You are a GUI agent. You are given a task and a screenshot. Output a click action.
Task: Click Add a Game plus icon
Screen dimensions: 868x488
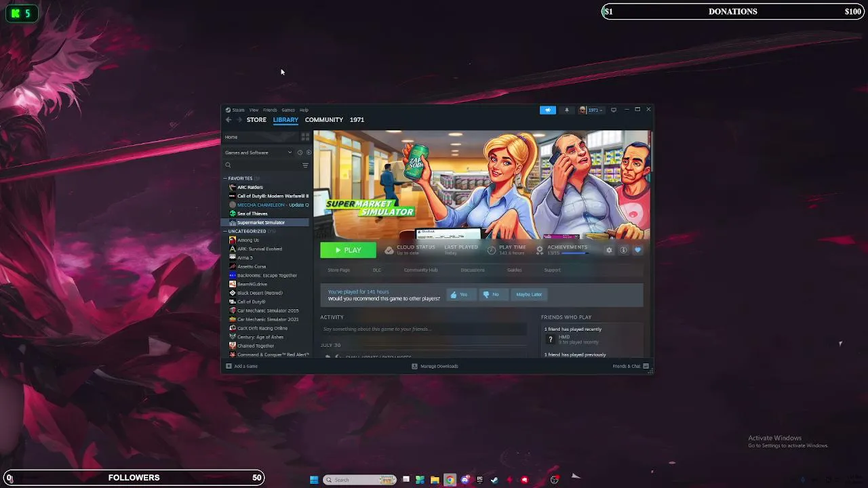(x=229, y=366)
